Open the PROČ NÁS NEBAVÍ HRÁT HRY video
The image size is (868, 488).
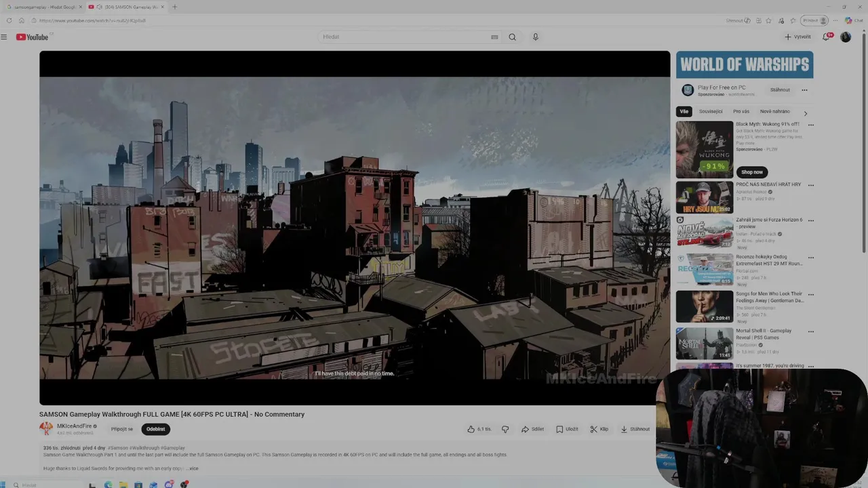pos(705,197)
